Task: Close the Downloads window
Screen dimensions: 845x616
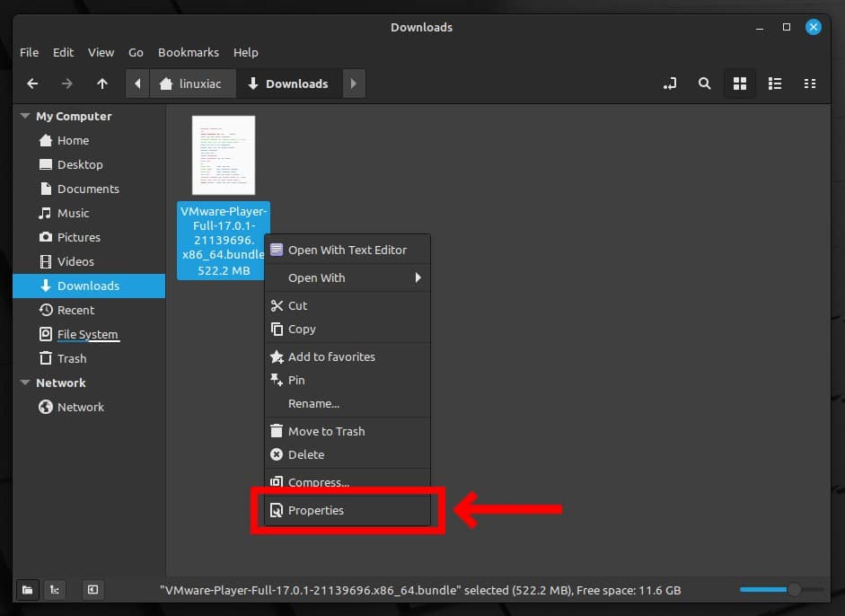Action: coord(814,27)
